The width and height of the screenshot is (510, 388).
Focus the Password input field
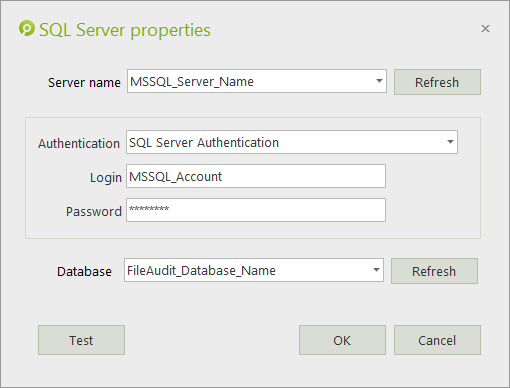pyautogui.click(x=256, y=210)
